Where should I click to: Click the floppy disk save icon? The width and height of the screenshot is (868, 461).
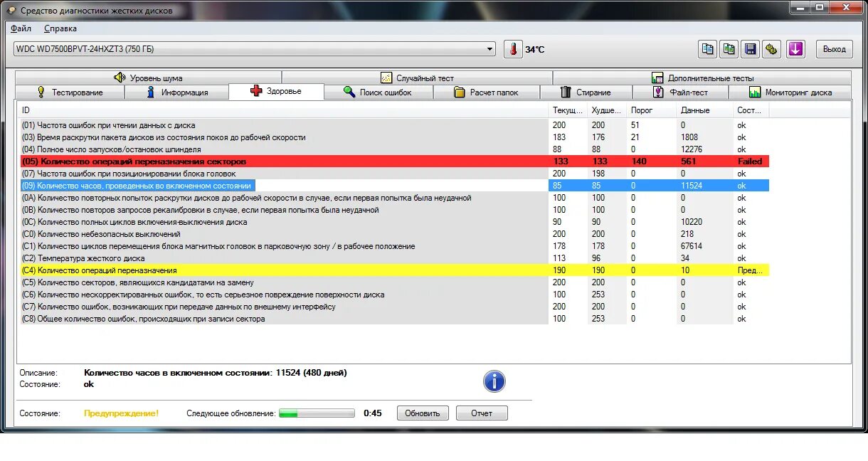(x=750, y=49)
